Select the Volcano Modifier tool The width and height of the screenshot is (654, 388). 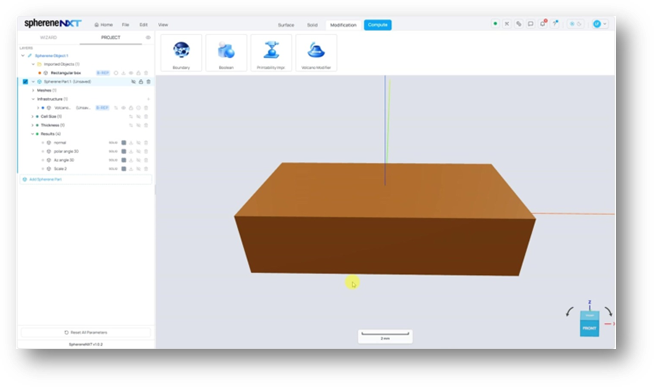[x=316, y=53]
